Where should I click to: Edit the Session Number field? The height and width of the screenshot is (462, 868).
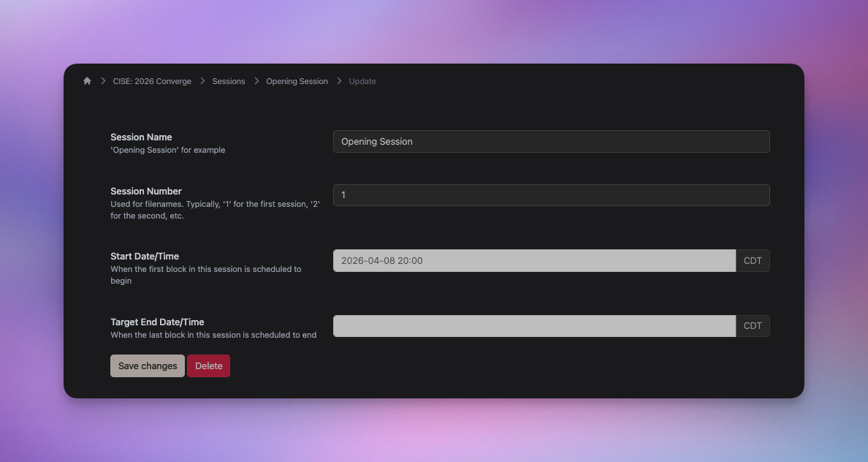[551, 195]
